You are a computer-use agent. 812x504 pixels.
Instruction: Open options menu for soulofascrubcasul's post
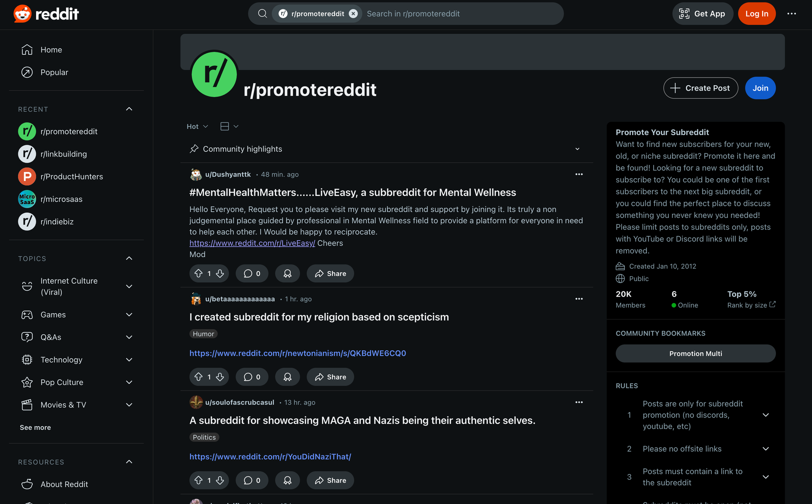tap(579, 403)
